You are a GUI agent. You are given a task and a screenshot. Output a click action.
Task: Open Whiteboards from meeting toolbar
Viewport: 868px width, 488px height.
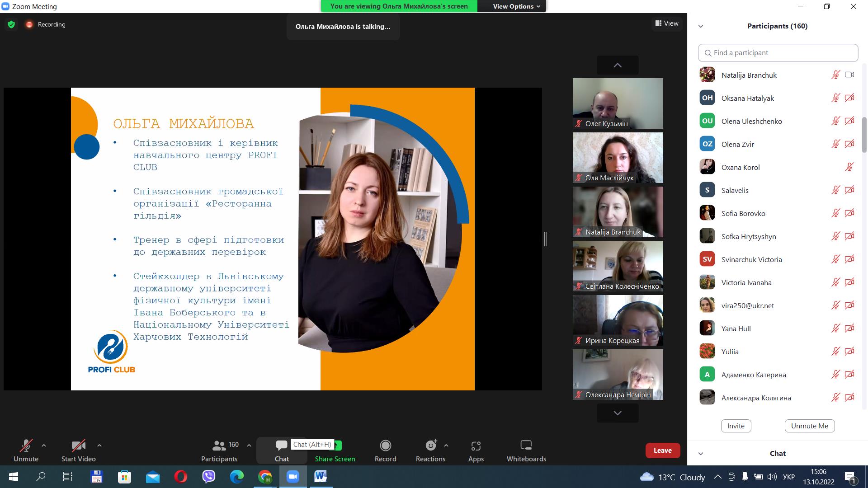(526, 446)
